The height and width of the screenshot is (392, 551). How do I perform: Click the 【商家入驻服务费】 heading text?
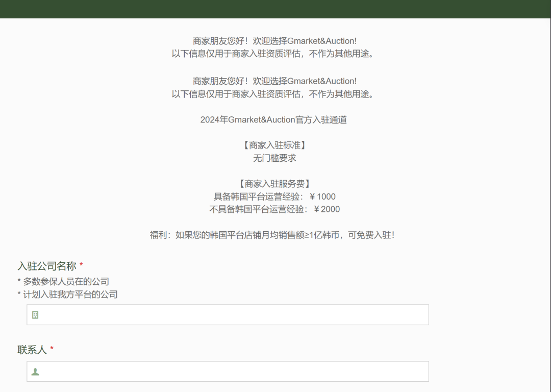(274, 183)
